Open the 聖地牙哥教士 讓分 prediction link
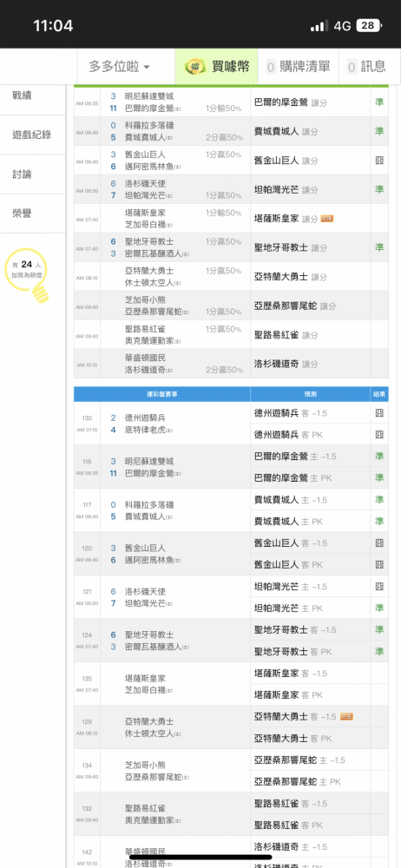Viewport: 401px width, 868px height. pos(286,247)
